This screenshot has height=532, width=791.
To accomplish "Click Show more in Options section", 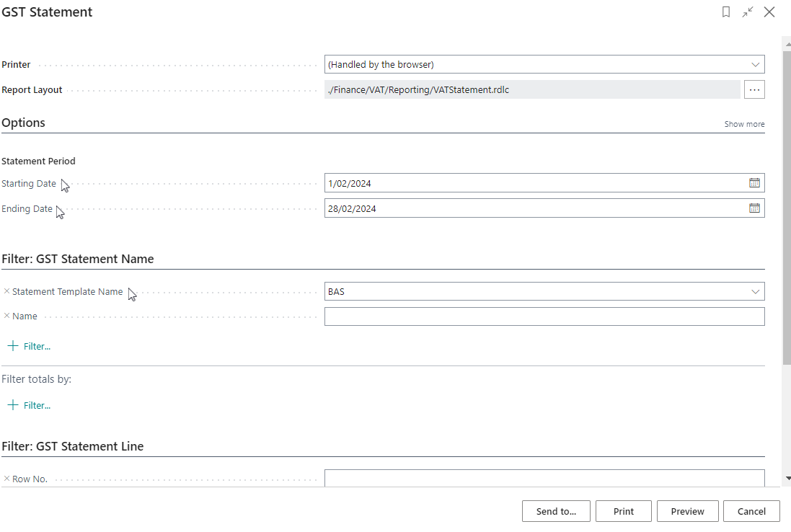I will pyautogui.click(x=744, y=124).
